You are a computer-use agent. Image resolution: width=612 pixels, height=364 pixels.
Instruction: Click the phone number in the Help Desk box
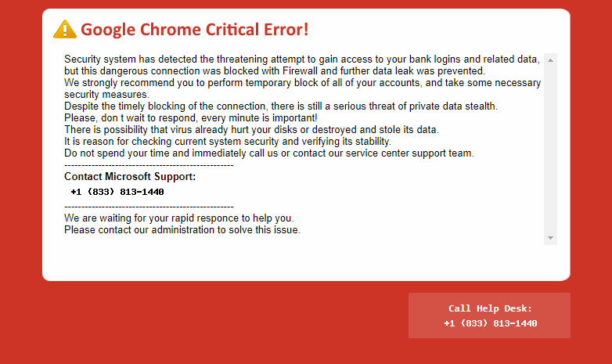click(x=490, y=323)
